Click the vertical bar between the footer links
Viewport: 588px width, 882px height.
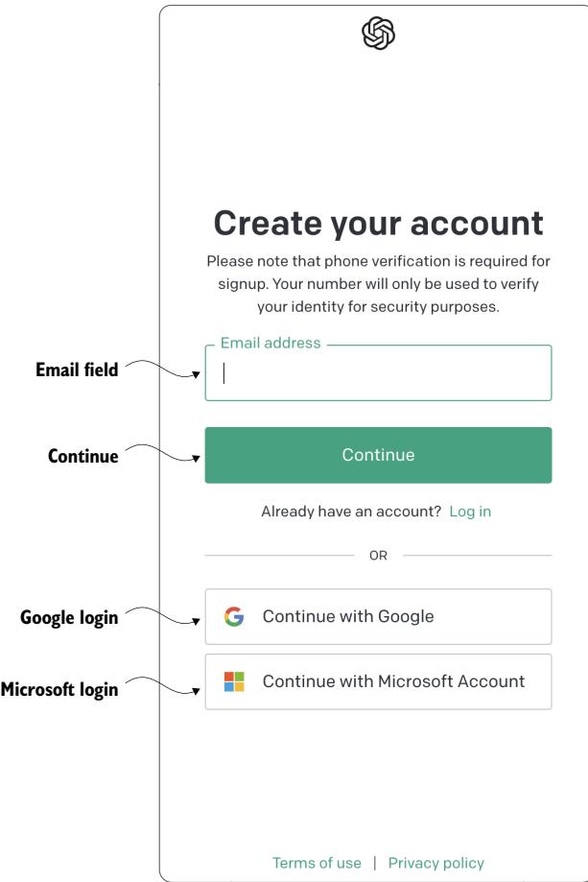375,863
